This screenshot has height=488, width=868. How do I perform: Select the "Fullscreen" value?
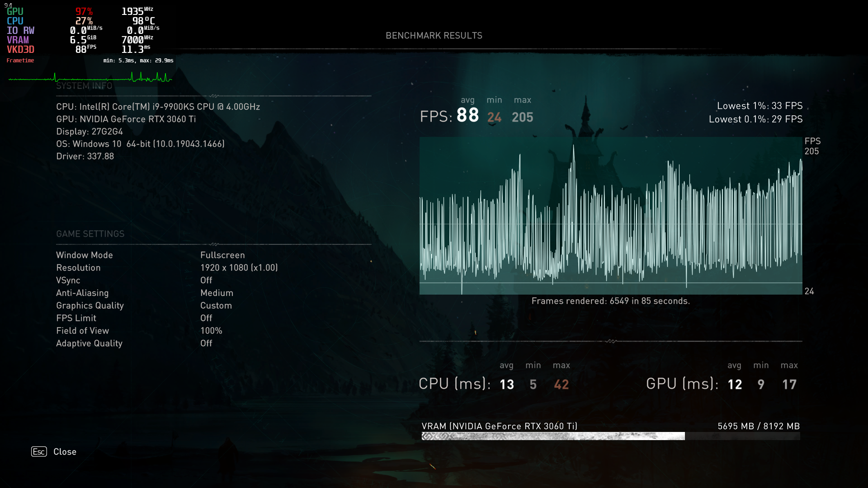pyautogui.click(x=222, y=255)
